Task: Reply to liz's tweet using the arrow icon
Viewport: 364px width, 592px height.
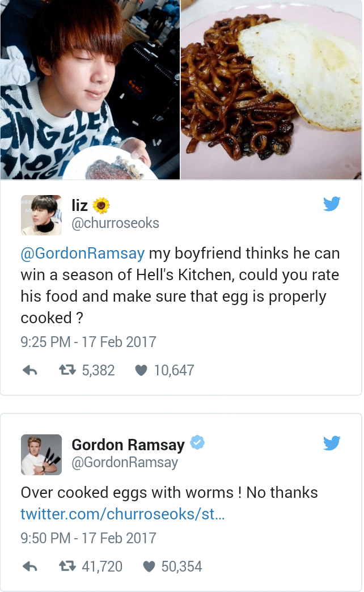Action: tap(30, 370)
